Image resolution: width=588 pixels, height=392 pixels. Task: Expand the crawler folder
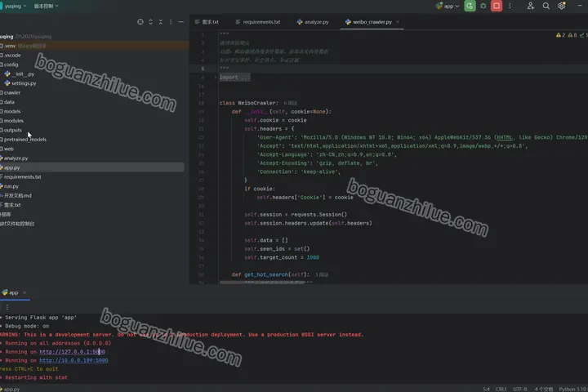point(11,92)
